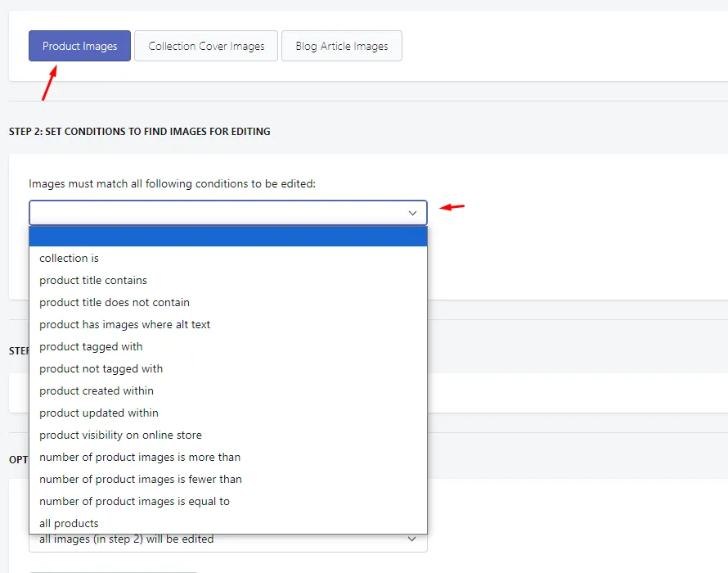Choose the blank highlighted dropdown option
The image size is (728, 573).
click(228, 237)
